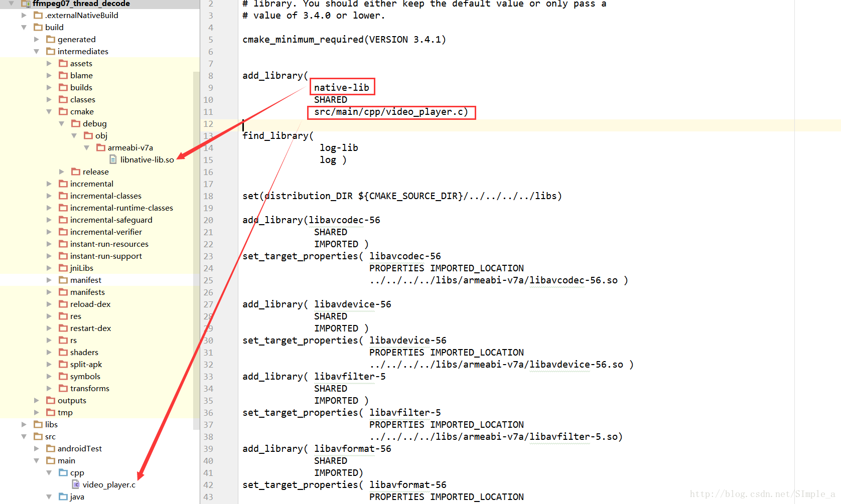Click the transforms folder icon
This screenshot has width=841, height=504.
[x=63, y=388]
